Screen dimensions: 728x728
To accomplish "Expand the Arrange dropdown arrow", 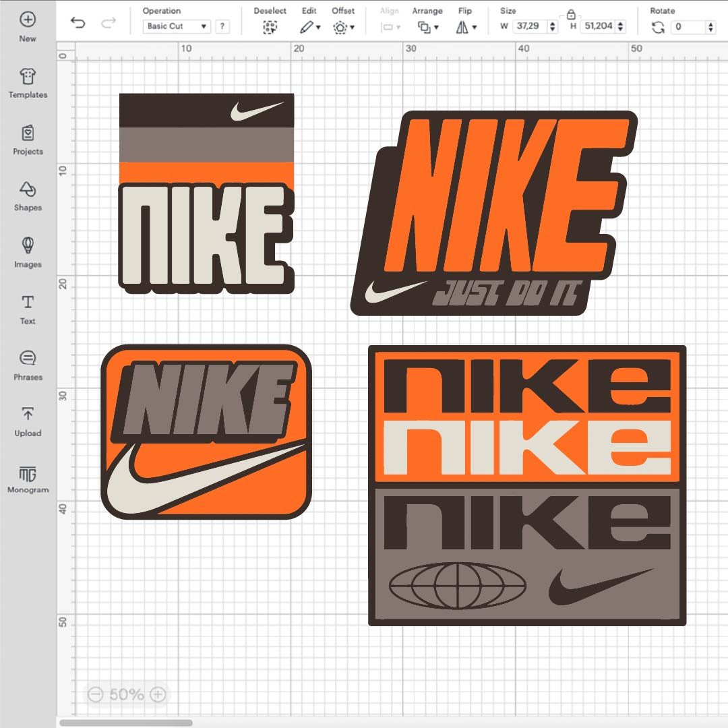I will point(436,28).
